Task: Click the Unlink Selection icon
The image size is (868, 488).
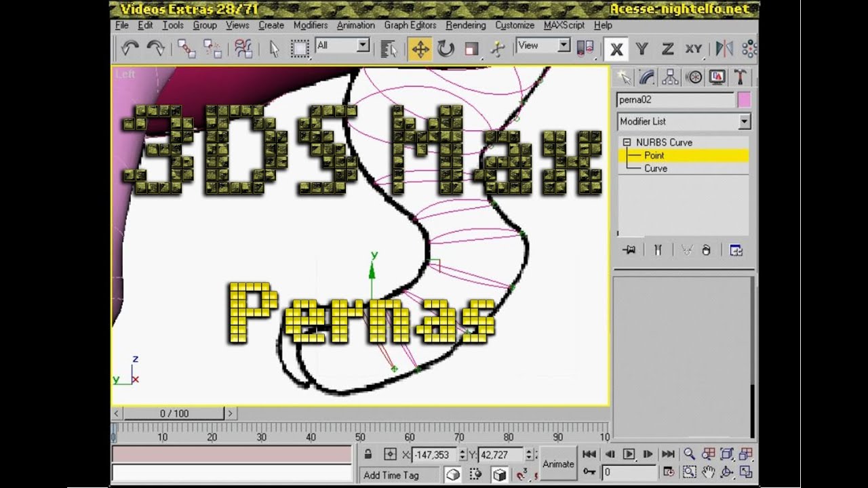Action: pos(212,48)
